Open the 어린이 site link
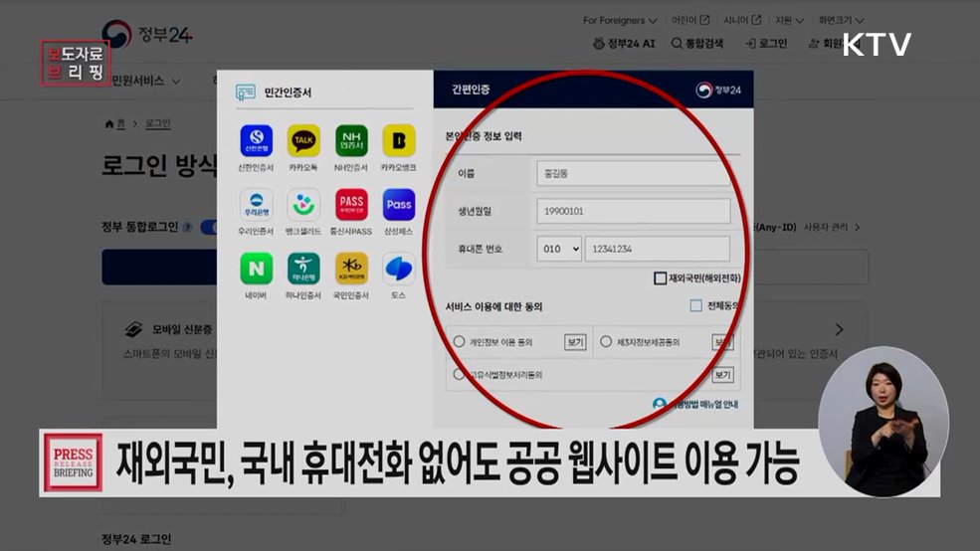 tap(690, 20)
